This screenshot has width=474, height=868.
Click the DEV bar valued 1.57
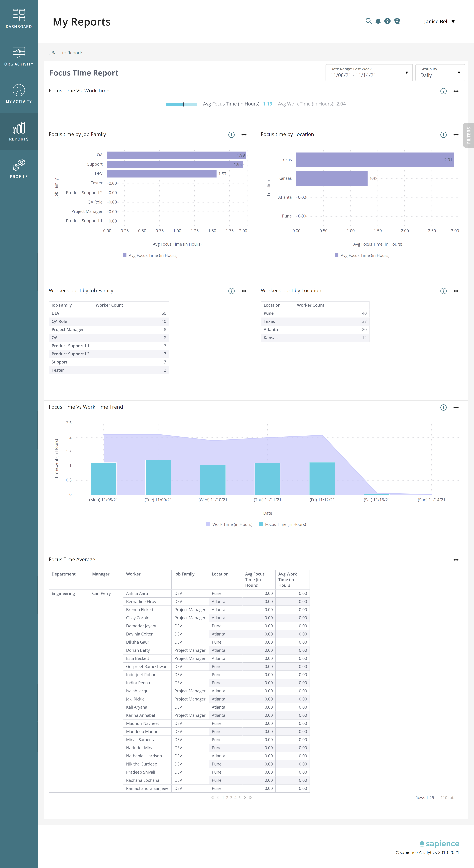coord(162,174)
